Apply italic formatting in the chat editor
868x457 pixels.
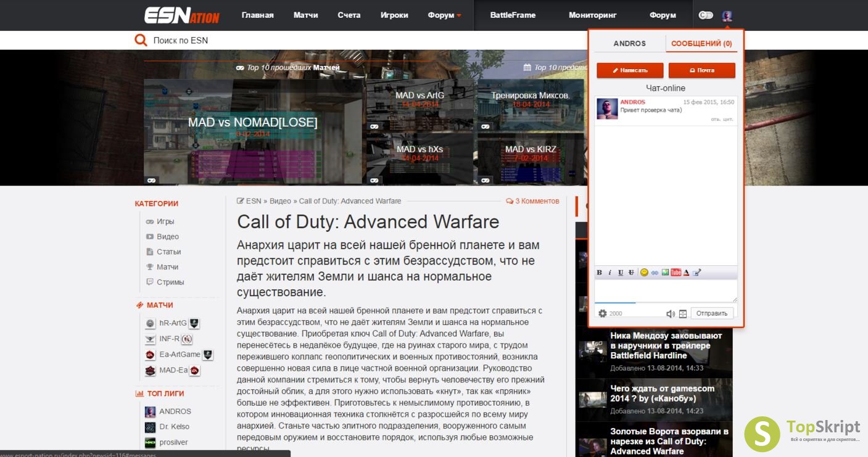(x=610, y=273)
